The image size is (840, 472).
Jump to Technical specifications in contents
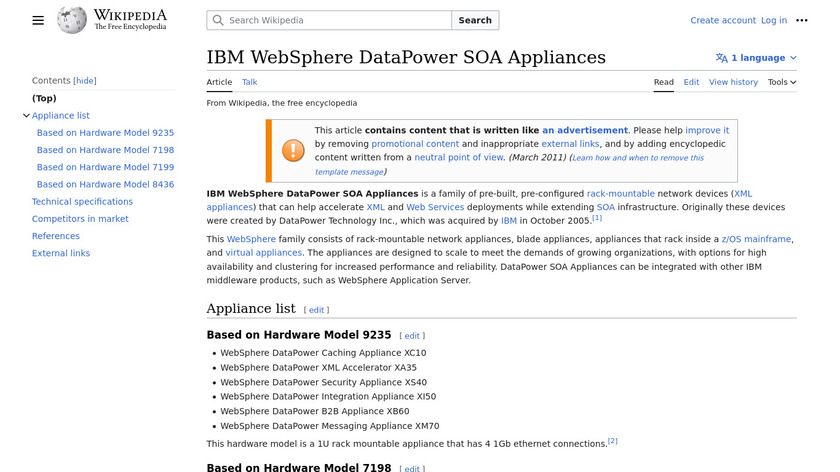tap(82, 202)
